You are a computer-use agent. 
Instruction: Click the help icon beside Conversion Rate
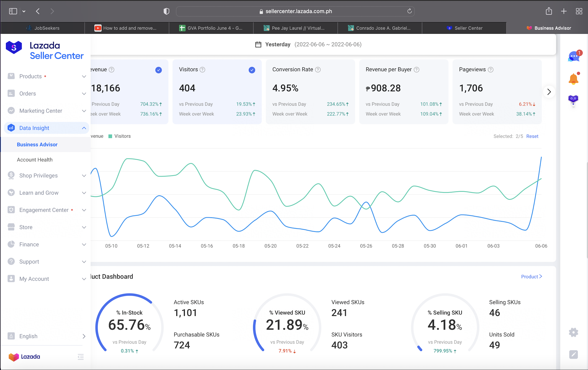[x=318, y=70]
